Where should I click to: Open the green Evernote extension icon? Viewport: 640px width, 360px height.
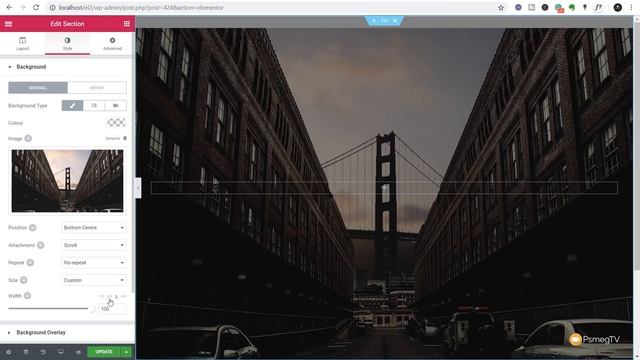pyautogui.click(x=572, y=7)
